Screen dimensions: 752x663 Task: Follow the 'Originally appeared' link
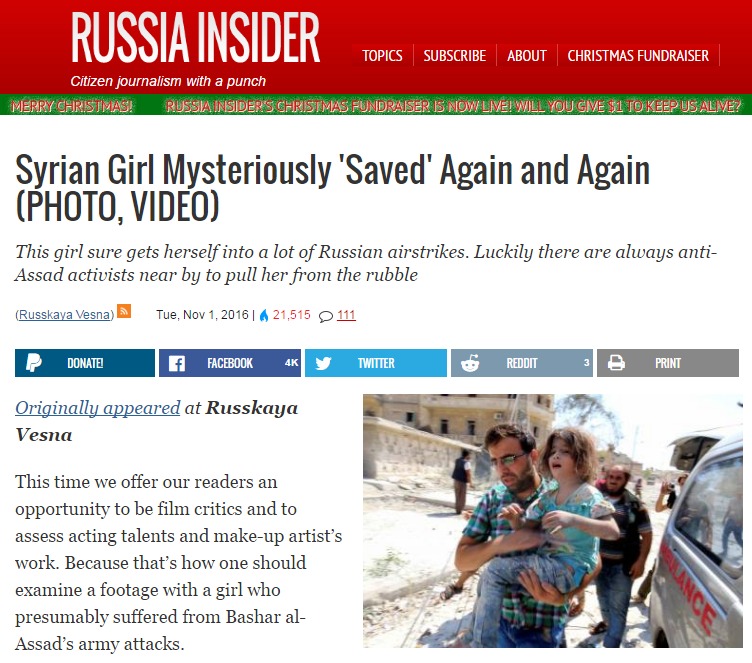coord(98,408)
